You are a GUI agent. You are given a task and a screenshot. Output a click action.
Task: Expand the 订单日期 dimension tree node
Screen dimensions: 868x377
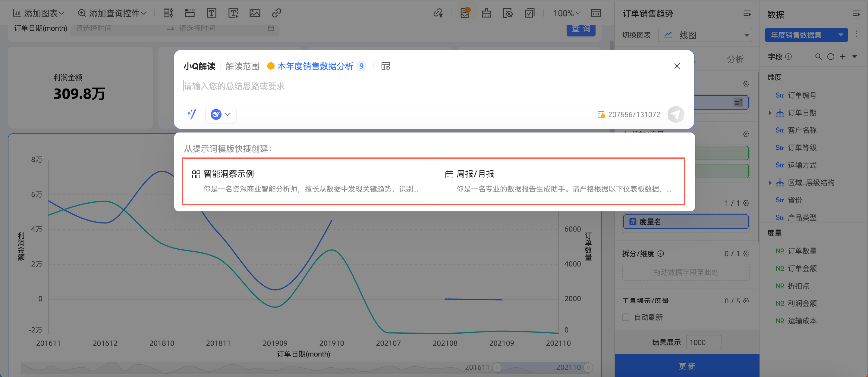(770, 113)
